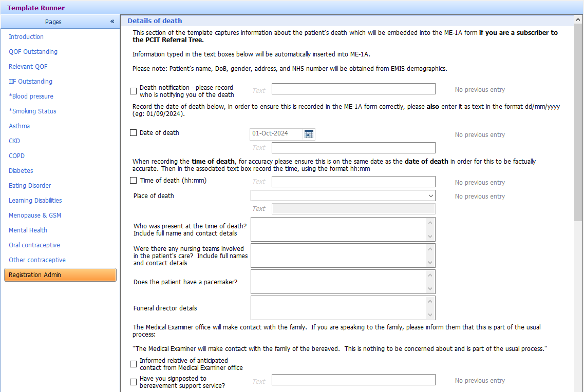The width and height of the screenshot is (584, 392).
Task: Switch to the Eating Disorder page
Action: pyautogui.click(x=30, y=186)
